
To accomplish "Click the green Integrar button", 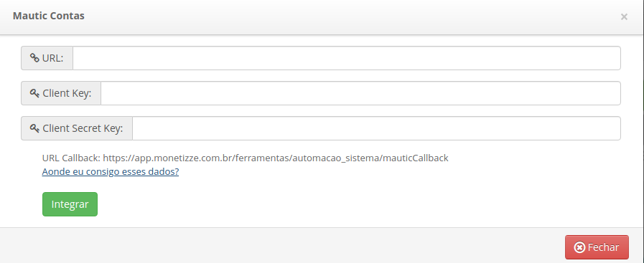I will click(x=70, y=204).
